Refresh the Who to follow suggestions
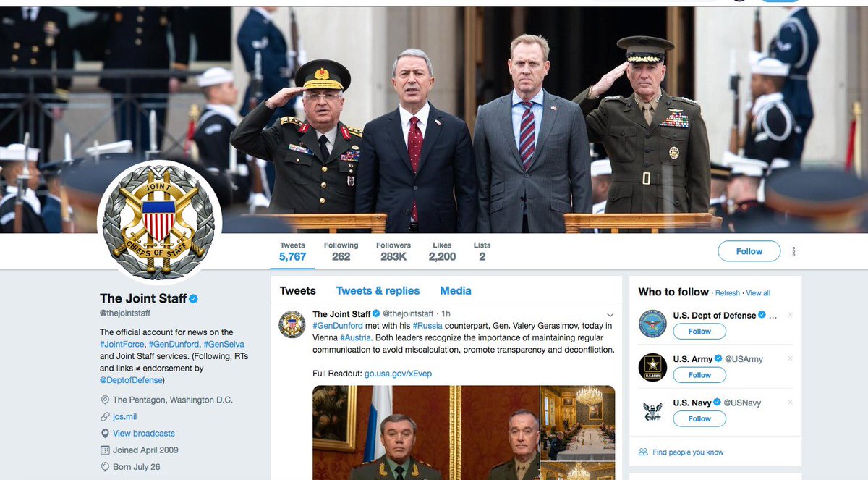The height and width of the screenshot is (480, 868). click(x=728, y=293)
